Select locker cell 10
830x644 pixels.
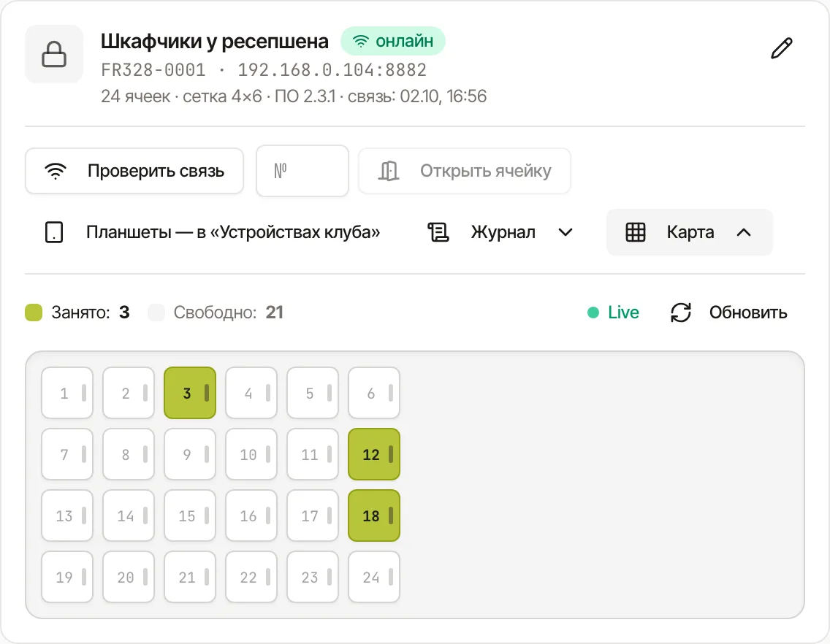pos(251,455)
